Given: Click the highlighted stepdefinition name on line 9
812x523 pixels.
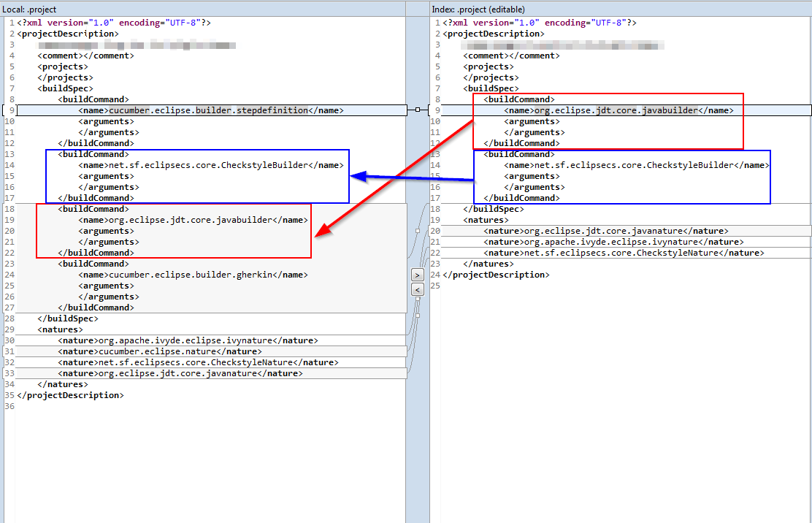Looking at the screenshot, I should (x=190, y=110).
